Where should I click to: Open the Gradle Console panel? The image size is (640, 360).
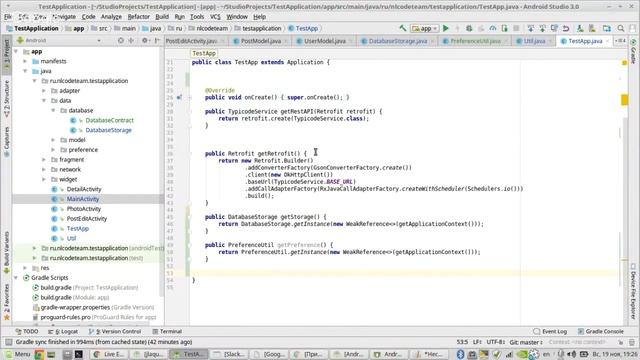pos(600,331)
